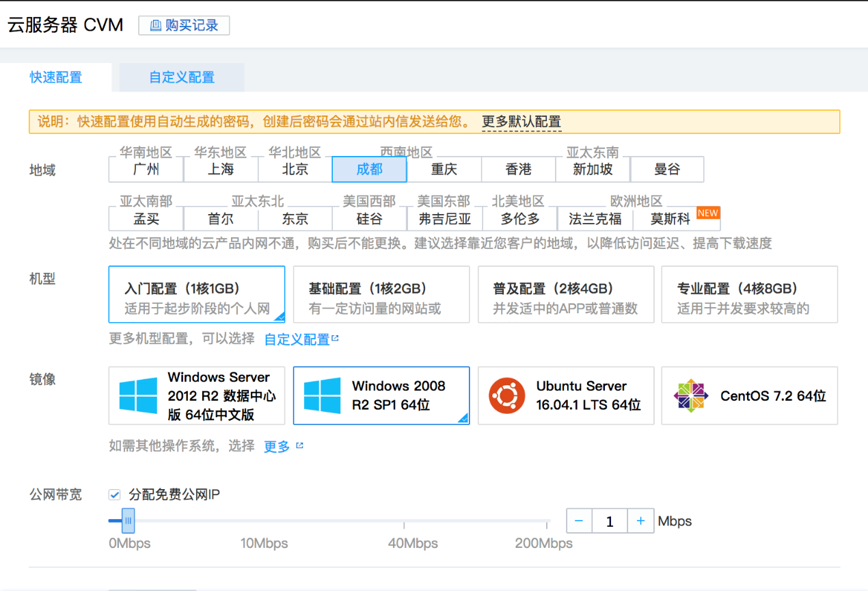Set bandwidth slider to 40Mbps mark
Viewport: 868px width, 591px height.
pyautogui.click(x=404, y=521)
